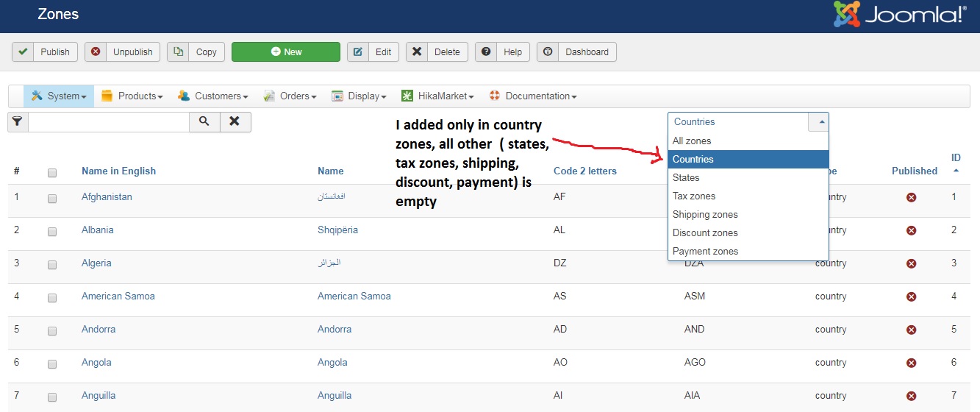980x412 pixels.
Task: Toggle published status for Albania
Action: point(911,230)
